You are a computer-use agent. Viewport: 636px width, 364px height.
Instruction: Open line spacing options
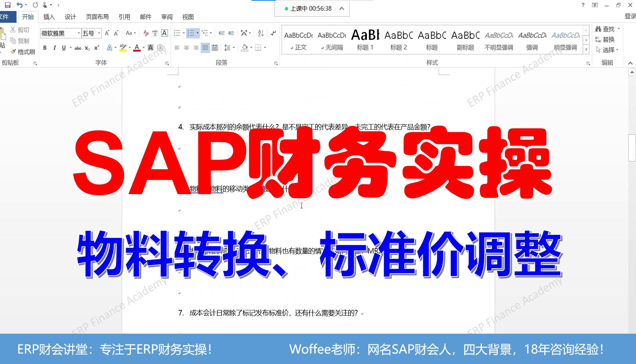point(228,48)
